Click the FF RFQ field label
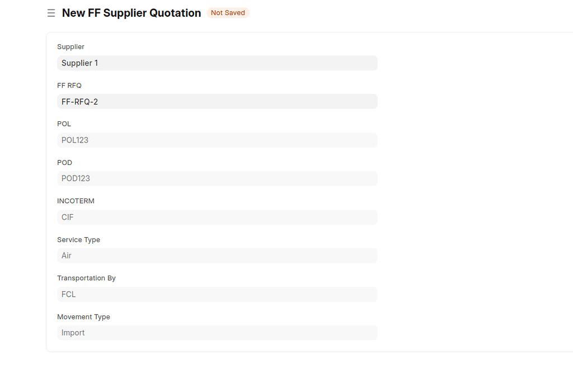Image resolution: width=573 pixels, height=392 pixels. point(69,86)
